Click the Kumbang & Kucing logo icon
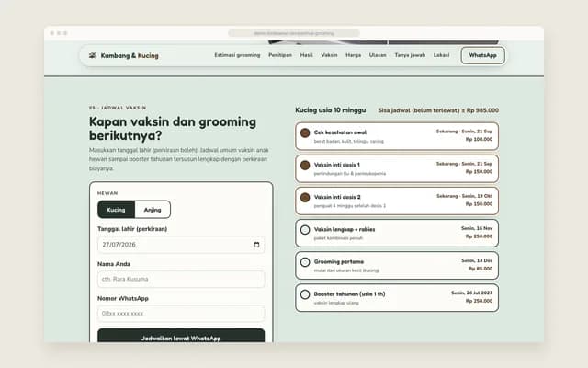The image size is (588, 368). [x=93, y=55]
